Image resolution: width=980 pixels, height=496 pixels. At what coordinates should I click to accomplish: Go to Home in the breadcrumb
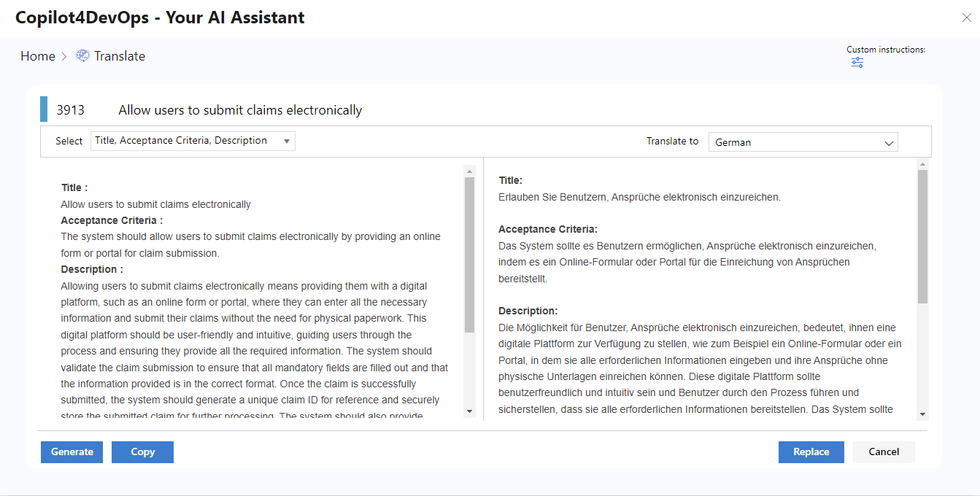click(x=38, y=56)
